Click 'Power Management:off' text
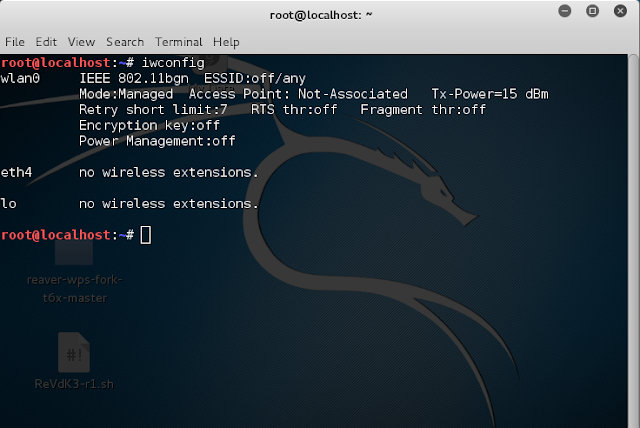 [157, 141]
